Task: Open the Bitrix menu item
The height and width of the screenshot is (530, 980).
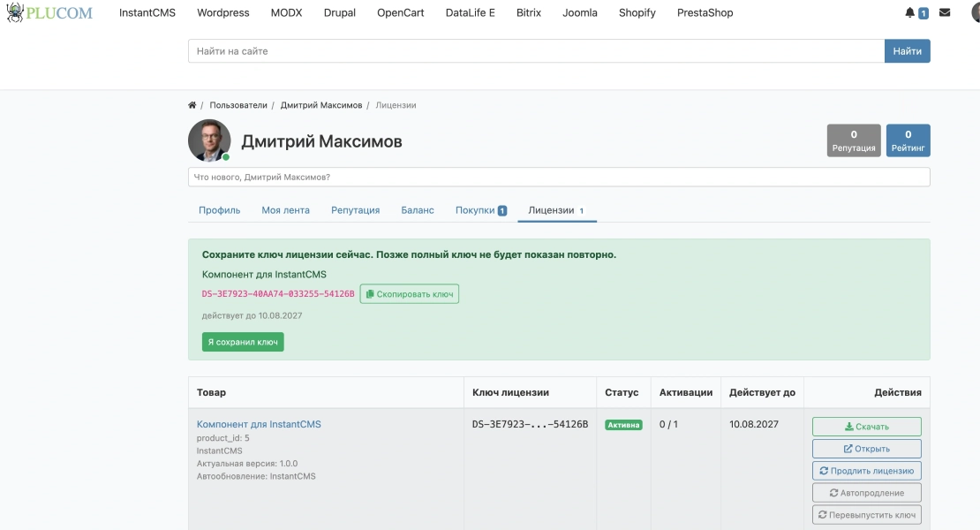Action: [529, 12]
